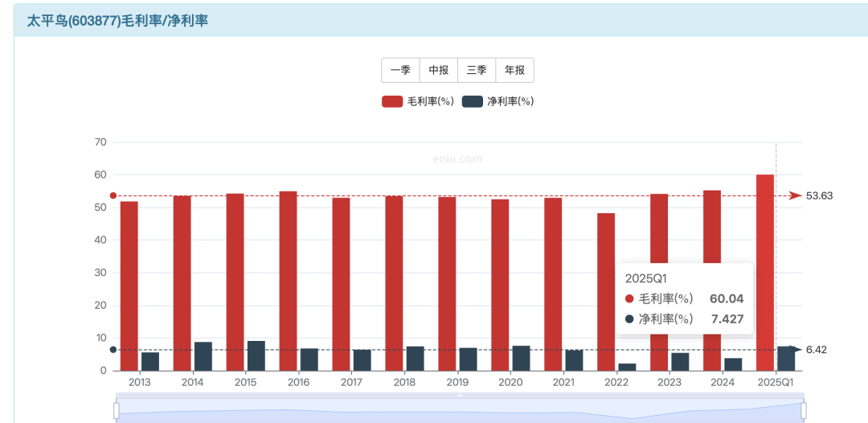Click the 2019 red gross margin bar
This screenshot has height=423, width=868.
(x=448, y=284)
